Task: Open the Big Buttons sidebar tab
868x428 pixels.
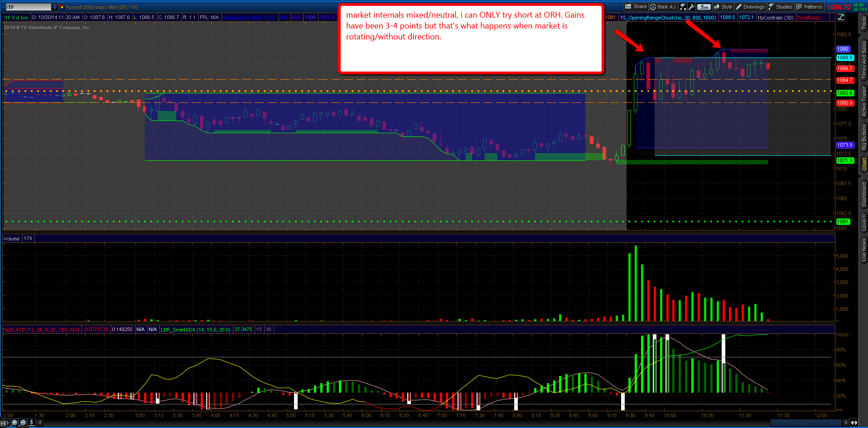Action: (863, 137)
